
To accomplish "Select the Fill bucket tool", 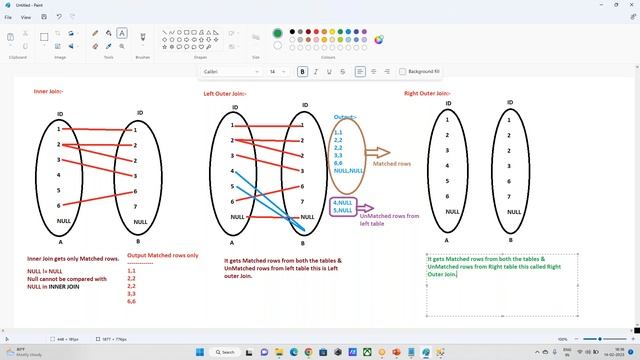I will click(x=109, y=33).
